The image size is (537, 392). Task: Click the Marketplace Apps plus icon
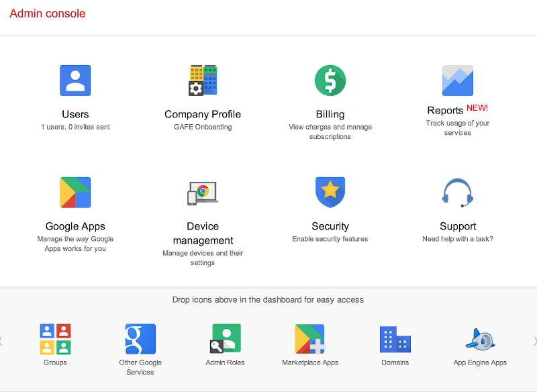310,339
